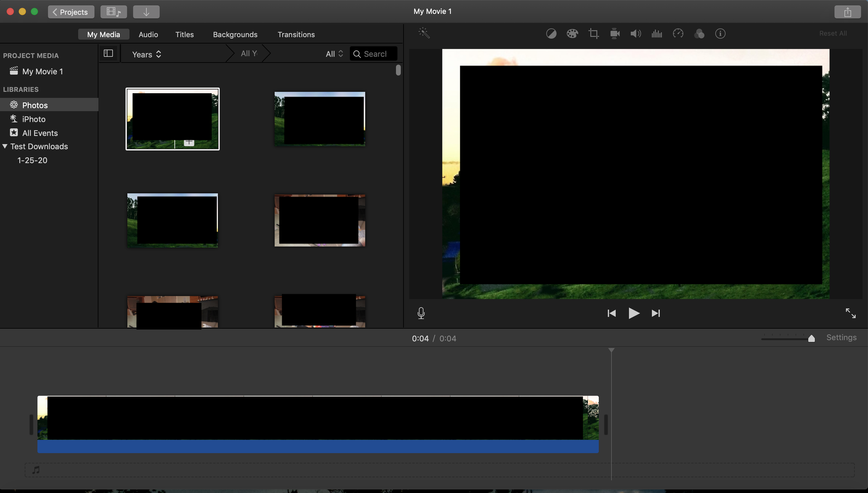Toggle the media browser button in the title bar
The width and height of the screenshot is (868, 493).
click(114, 12)
